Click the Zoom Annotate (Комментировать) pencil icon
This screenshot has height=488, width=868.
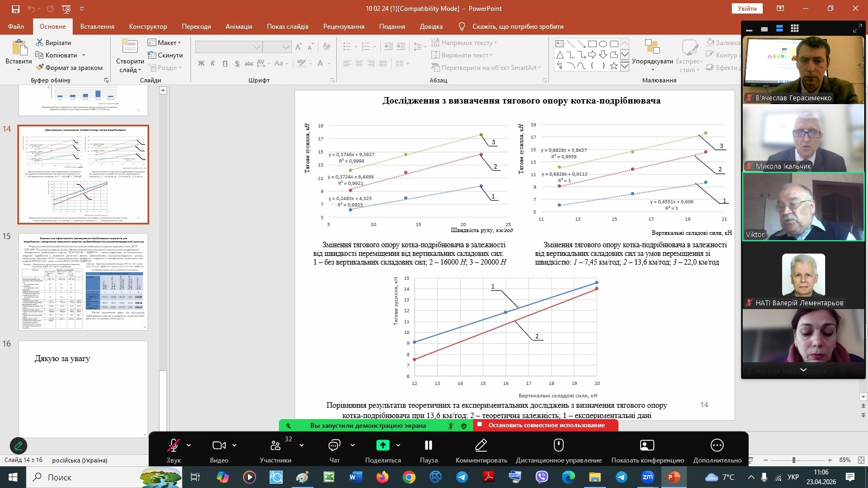pos(481,445)
